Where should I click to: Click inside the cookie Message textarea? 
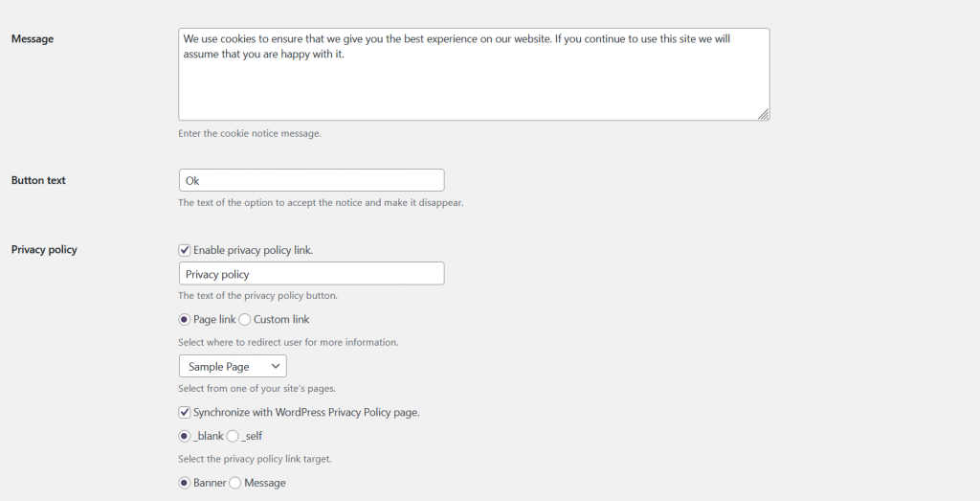(474, 75)
